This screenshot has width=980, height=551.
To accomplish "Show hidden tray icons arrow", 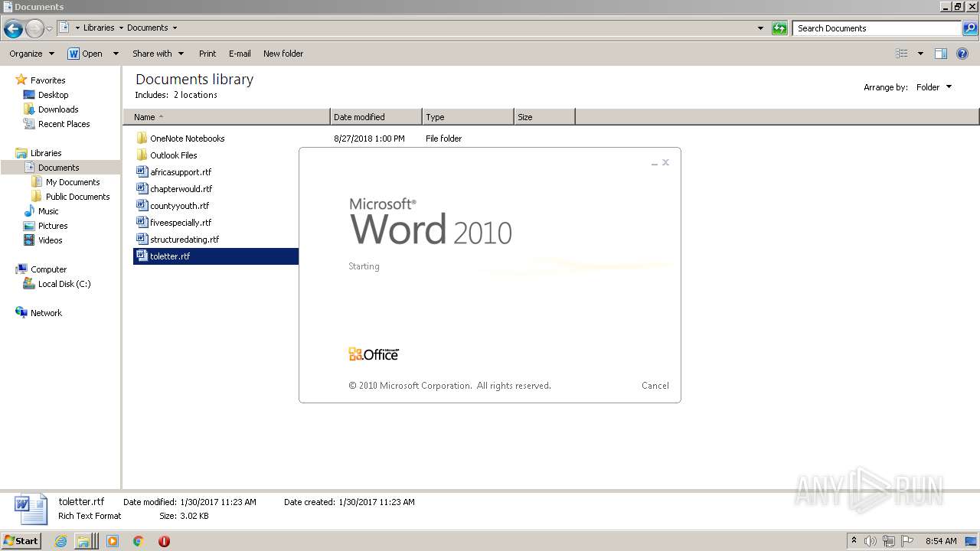I will [x=854, y=541].
